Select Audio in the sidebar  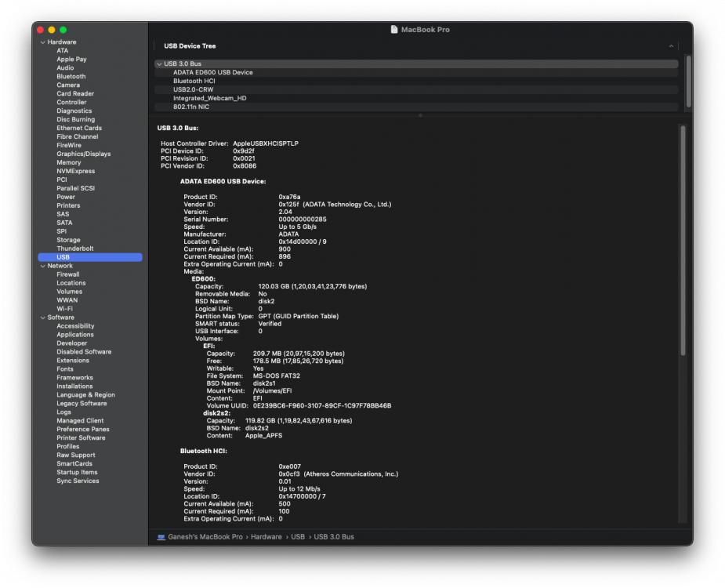pyautogui.click(x=65, y=68)
